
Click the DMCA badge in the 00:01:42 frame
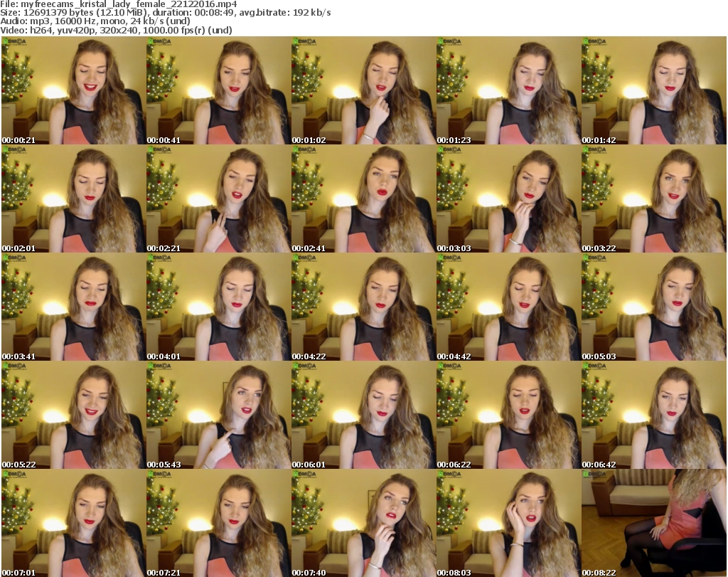pos(596,42)
